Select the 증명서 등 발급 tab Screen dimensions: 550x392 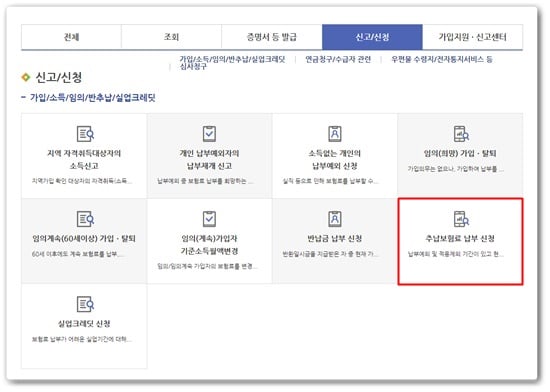(272, 37)
